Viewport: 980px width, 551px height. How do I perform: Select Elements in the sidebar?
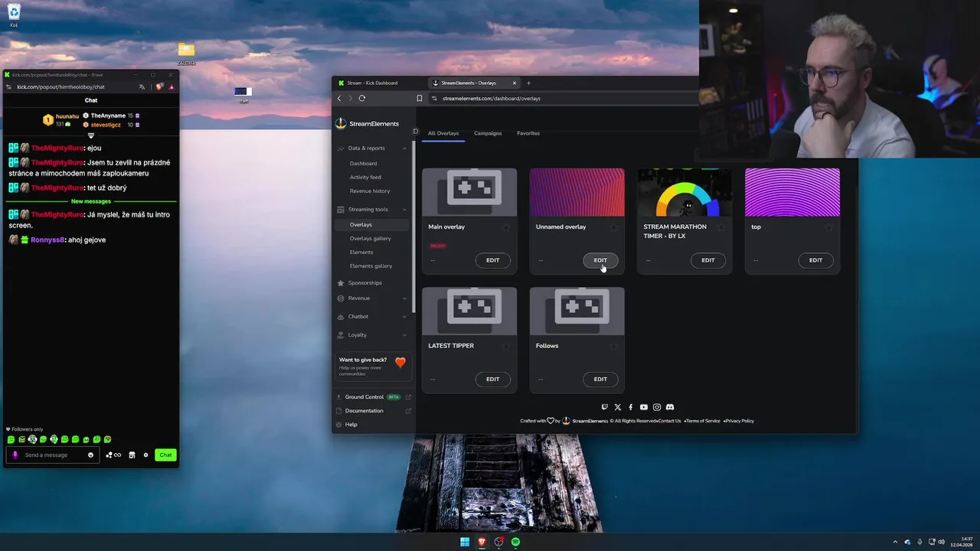click(x=361, y=252)
